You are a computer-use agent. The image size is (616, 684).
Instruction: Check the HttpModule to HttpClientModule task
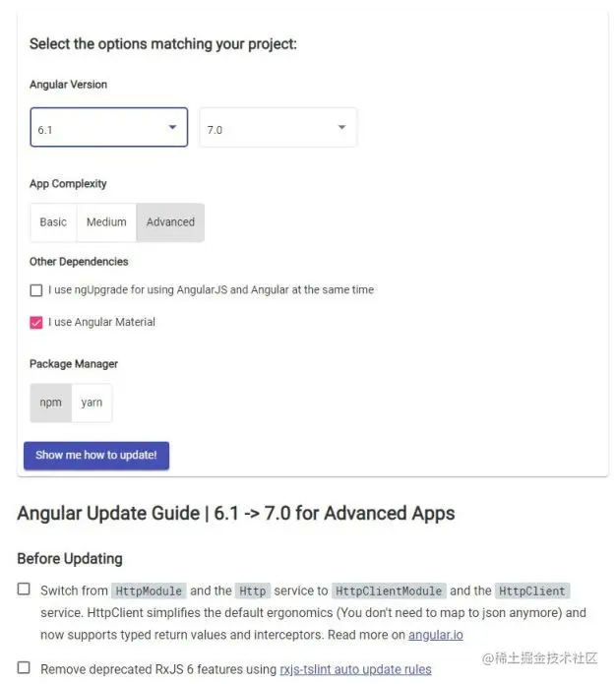click(x=24, y=589)
